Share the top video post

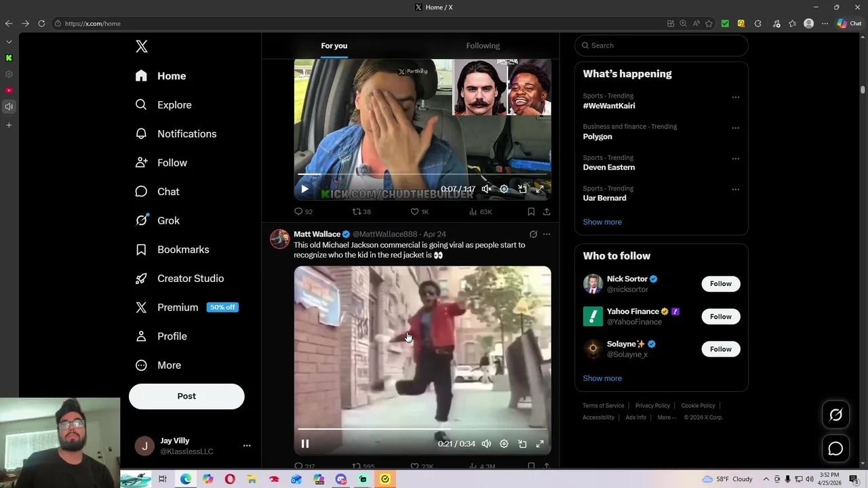[x=547, y=211]
